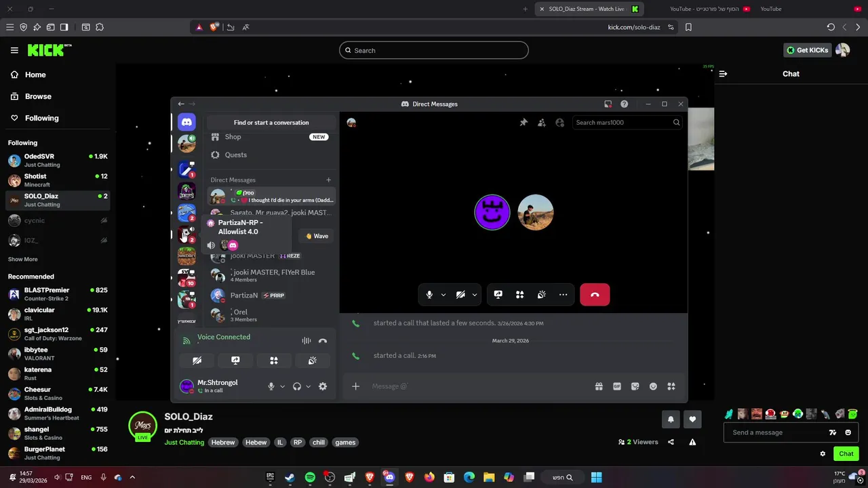Click the red disconnect call button

tap(595, 295)
